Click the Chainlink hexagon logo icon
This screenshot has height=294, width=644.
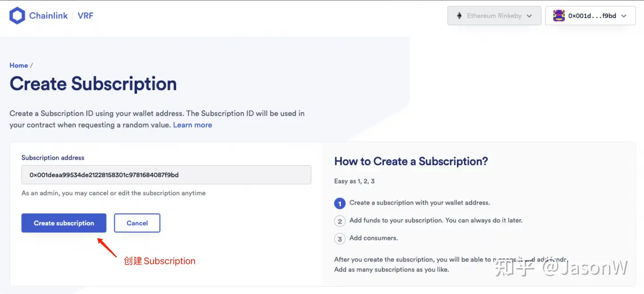(x=17, y=16)
